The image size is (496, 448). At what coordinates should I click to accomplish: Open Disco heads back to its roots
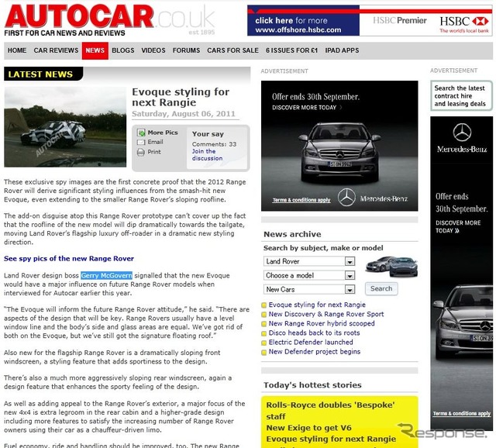314,333
